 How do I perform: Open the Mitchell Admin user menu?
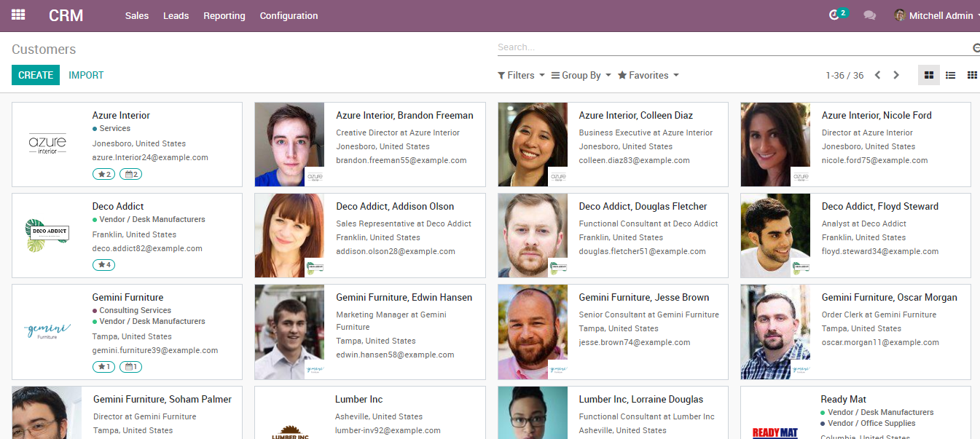click(x=936, y=15)
